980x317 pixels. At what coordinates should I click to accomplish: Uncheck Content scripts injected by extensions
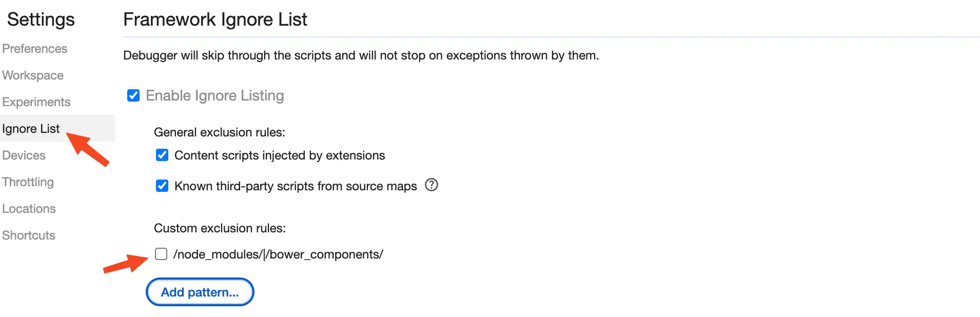pos(162,155)
